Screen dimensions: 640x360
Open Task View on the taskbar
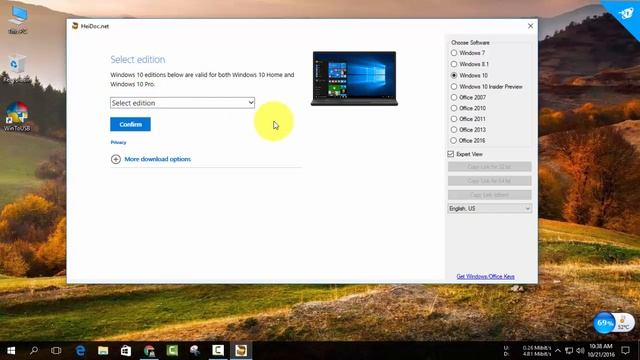tap(56, 350)
